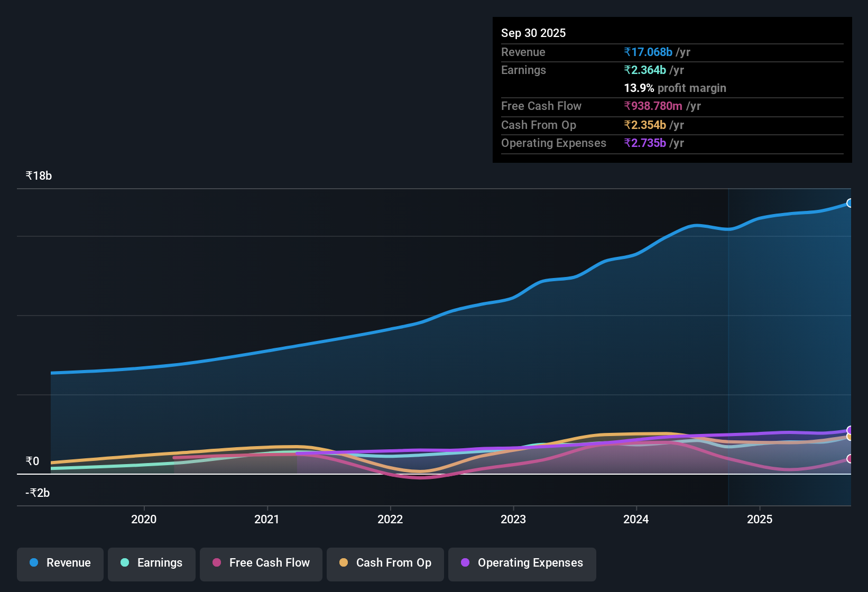Image resolution: width=868 pixels, height=592 pixels.
Task: Click the 13.9% profit margin text
Action: 675,88
